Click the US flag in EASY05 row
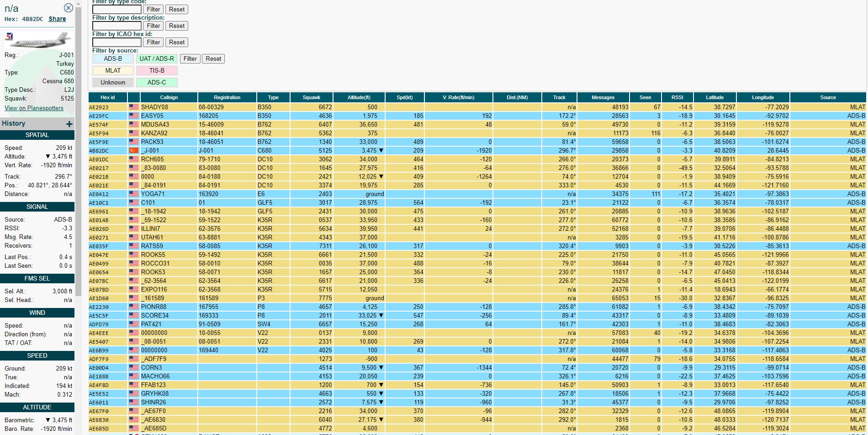Screen dimensions: 868x435 (133, 116)
